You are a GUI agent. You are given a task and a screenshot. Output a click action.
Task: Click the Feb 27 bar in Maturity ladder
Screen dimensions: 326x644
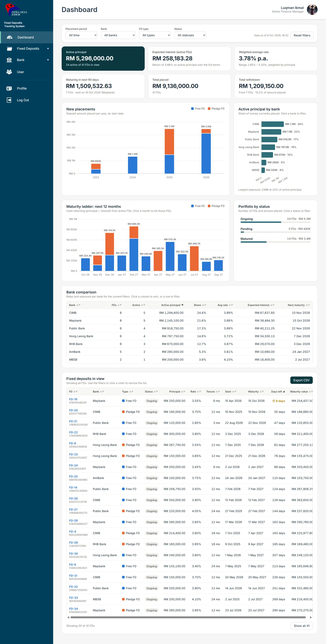pos(134,248)
